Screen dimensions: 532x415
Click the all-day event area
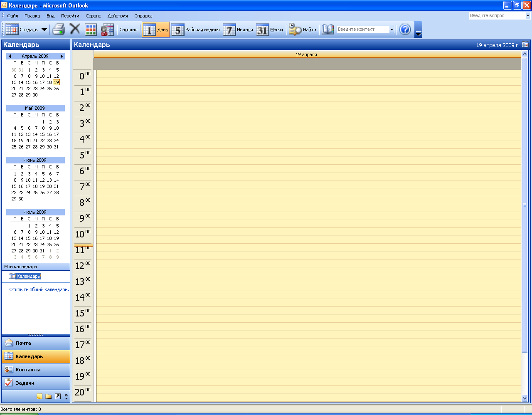(307, 64)
